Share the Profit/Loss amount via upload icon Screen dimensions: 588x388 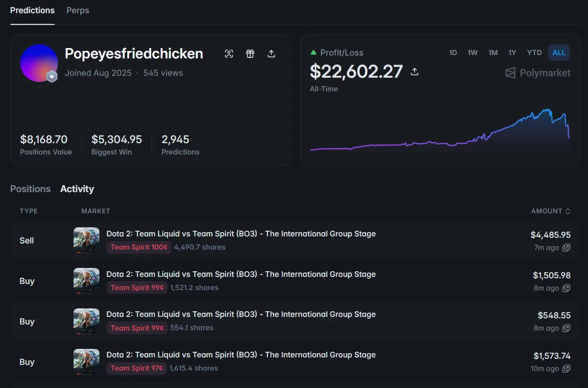click(x=415, y=72)
